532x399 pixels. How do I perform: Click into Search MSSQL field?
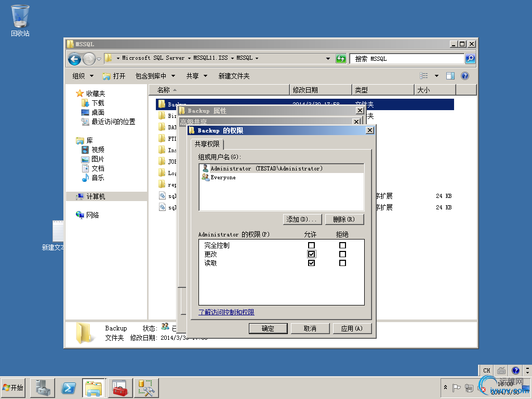click(x=407, y=59)
